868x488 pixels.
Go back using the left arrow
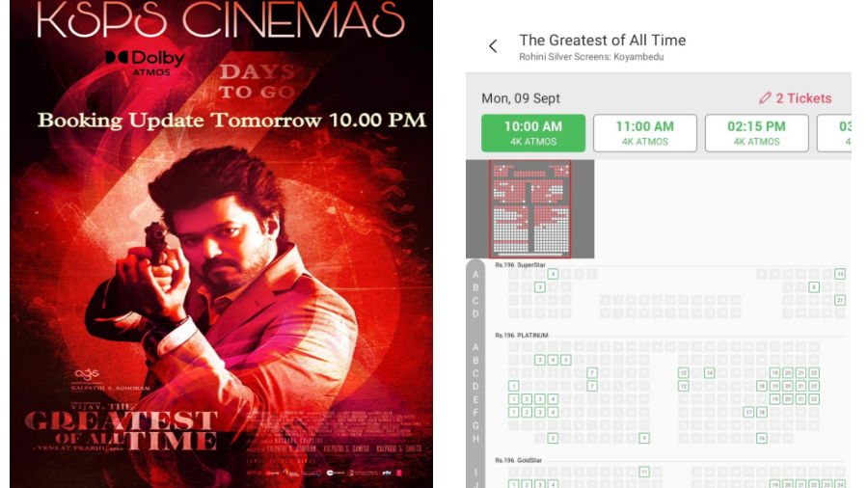pos(493,46)
